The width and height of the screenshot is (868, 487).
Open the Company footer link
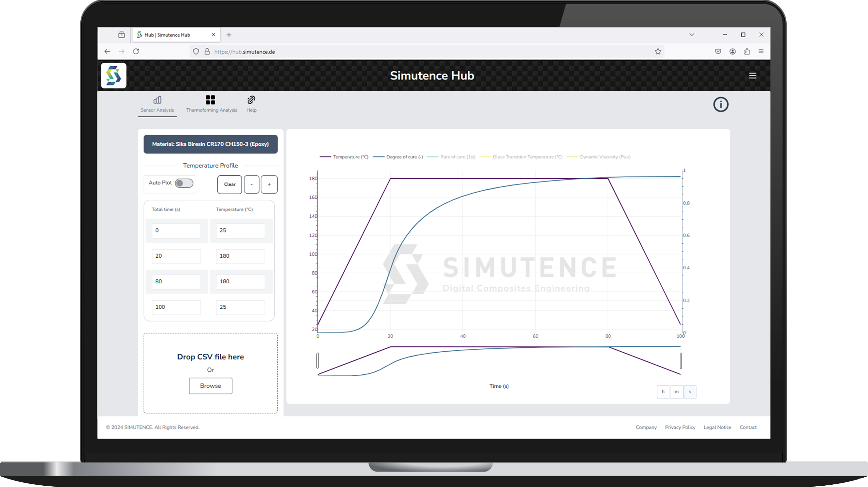[x=646, y=427]
